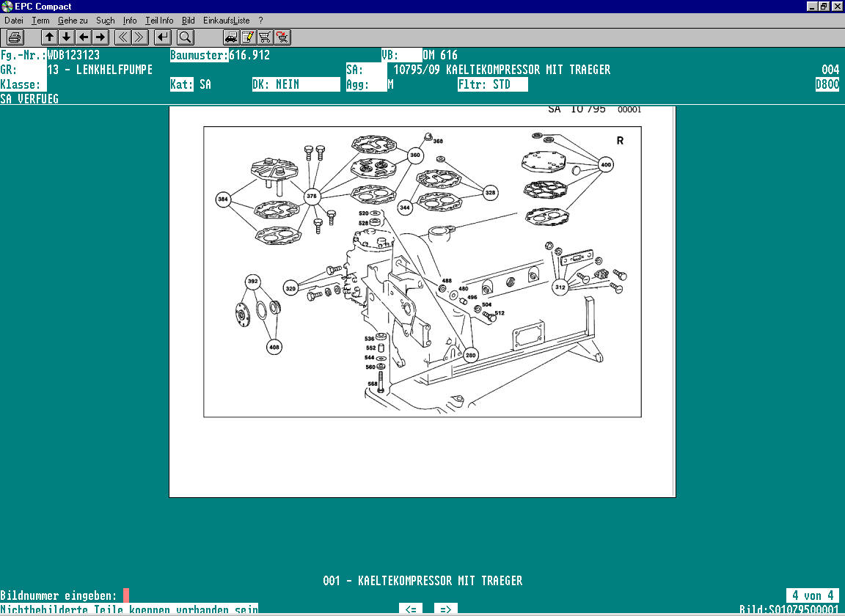Click the '=>' next image button
Image resolution: width=845 pixels, height=616 pixels.
pos(446,609)
